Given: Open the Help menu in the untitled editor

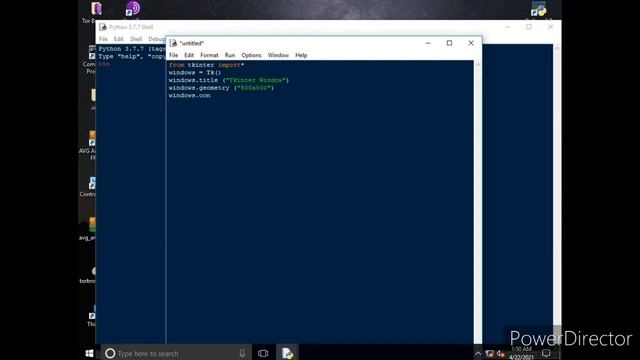Looking at the screenshot, I should click(x=301, y=55).
